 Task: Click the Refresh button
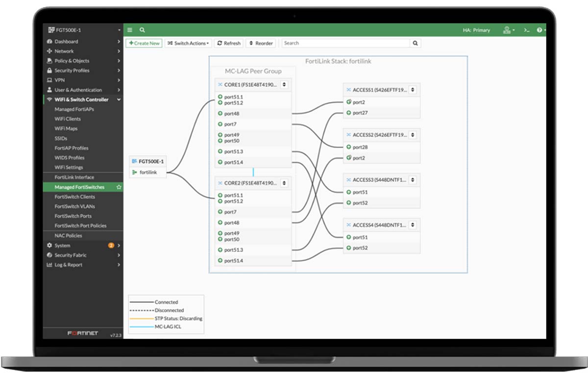click(229, 43)
